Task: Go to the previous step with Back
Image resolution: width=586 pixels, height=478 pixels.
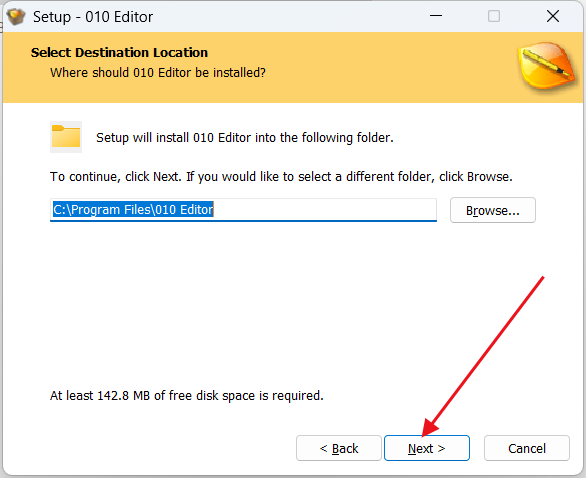Action: click(339, 448)
